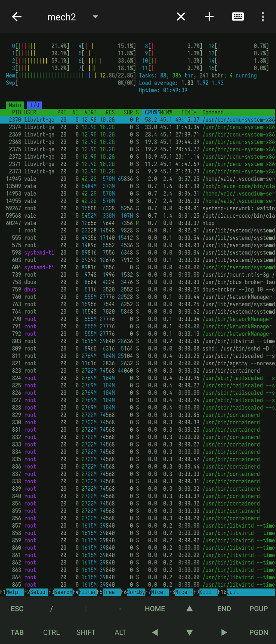Toggle F5 Tree view in footer
Viewport: 276px width, 644px height.
tap(109, 592)
